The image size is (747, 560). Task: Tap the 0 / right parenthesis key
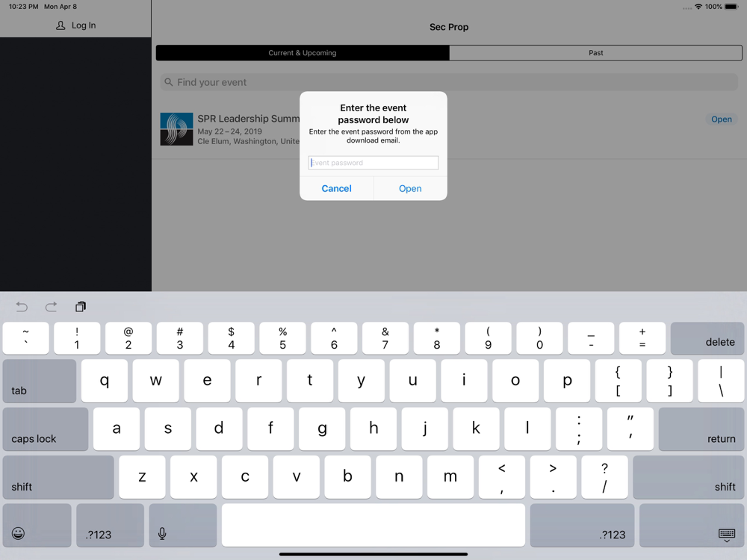[x=540, y=338]
